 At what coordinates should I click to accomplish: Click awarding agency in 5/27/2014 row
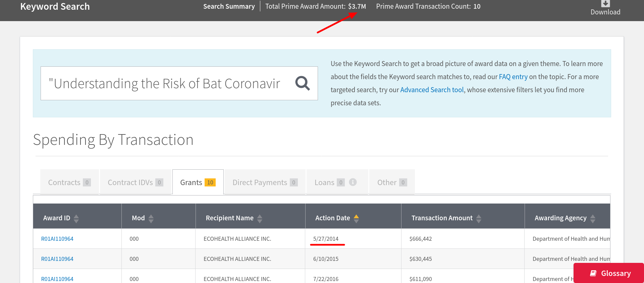click(571, 239)
